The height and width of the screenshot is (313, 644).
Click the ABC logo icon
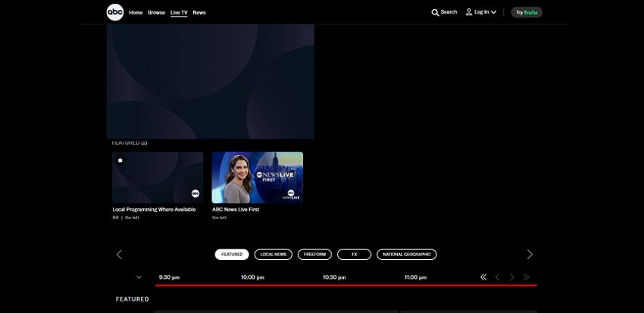(x=115, y=12)
